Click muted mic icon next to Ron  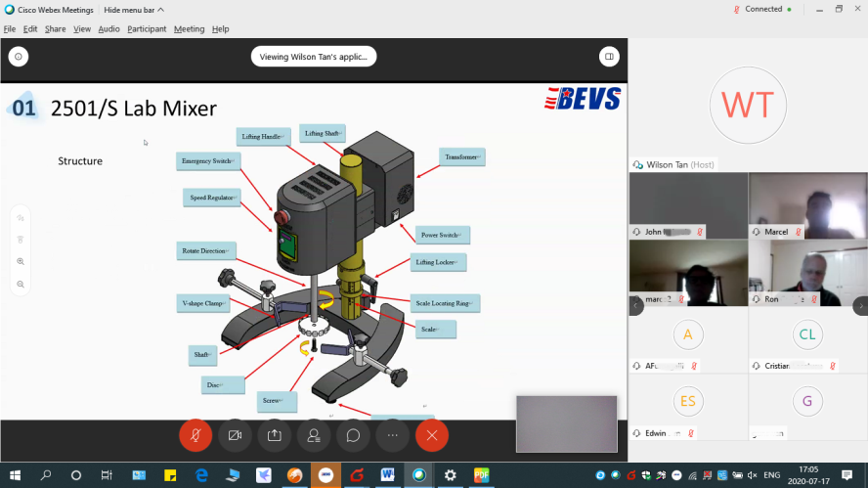[x=814, y=299]
